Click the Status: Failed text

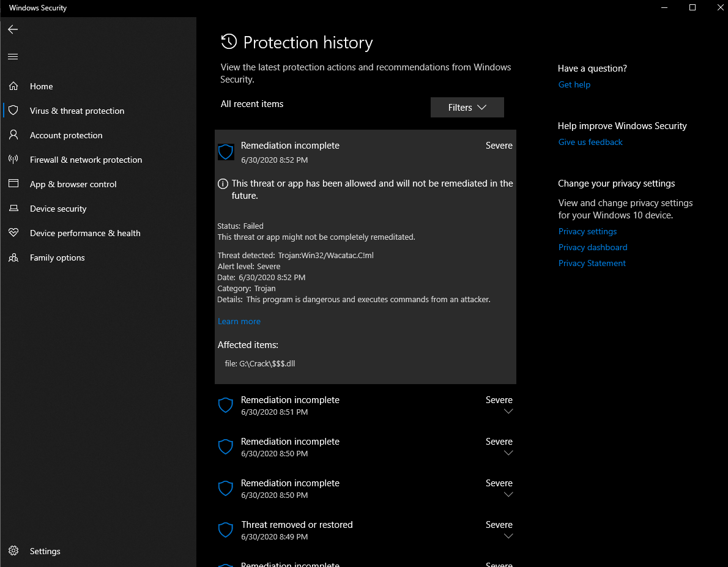240,226
